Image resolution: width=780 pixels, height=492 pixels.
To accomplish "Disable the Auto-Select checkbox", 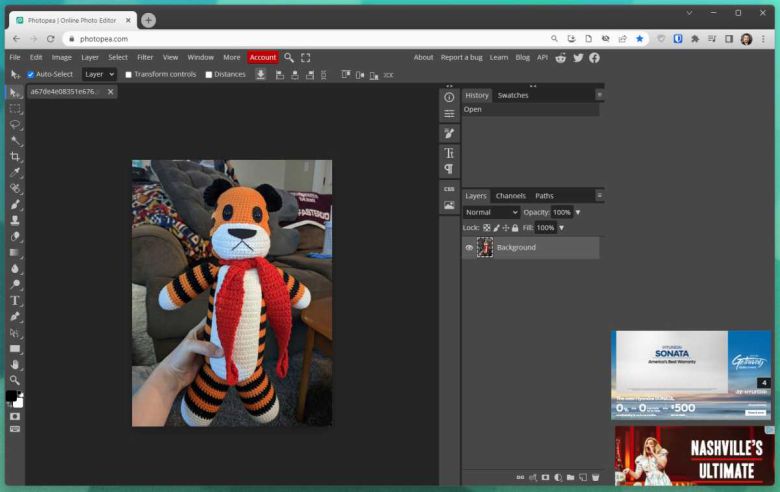I will point(31,74).
